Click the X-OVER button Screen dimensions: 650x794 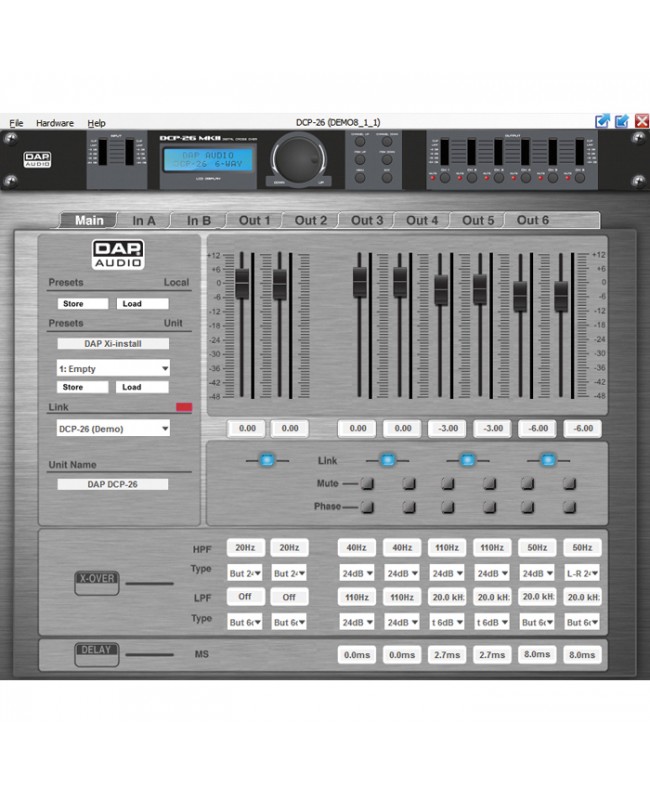[97, 583]
